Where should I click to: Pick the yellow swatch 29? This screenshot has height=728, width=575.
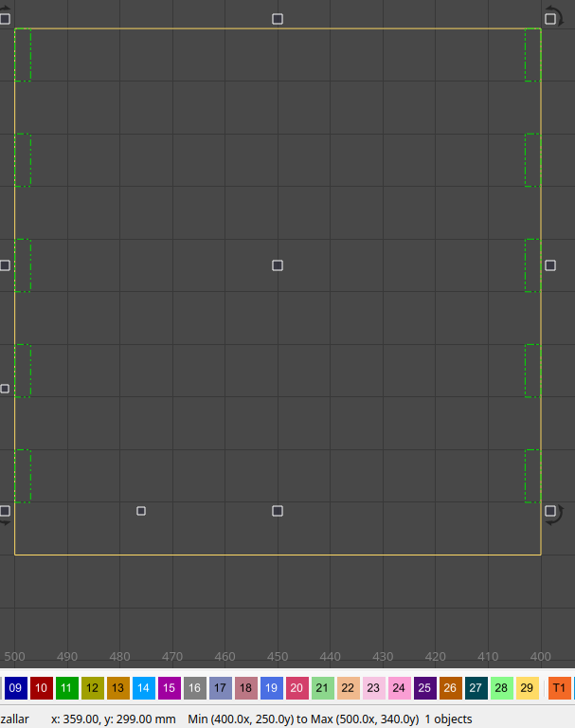(x=527, y=687)
